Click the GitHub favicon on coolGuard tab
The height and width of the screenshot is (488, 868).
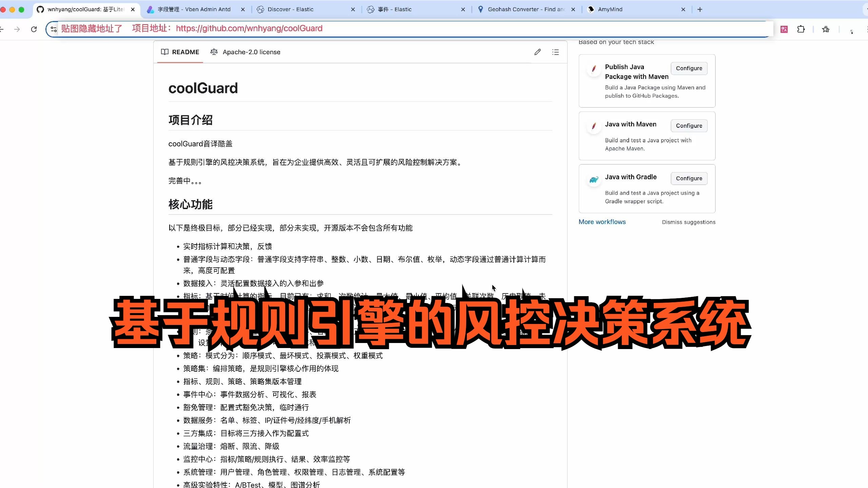click(40, 9)
